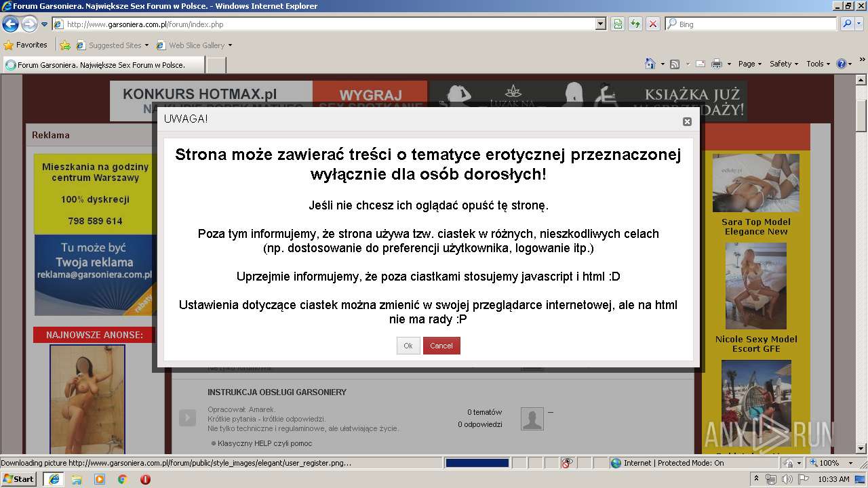Click the forum status arrow icon beside Instrukcja
Screen dimensions: 868x488
(187, 418)
